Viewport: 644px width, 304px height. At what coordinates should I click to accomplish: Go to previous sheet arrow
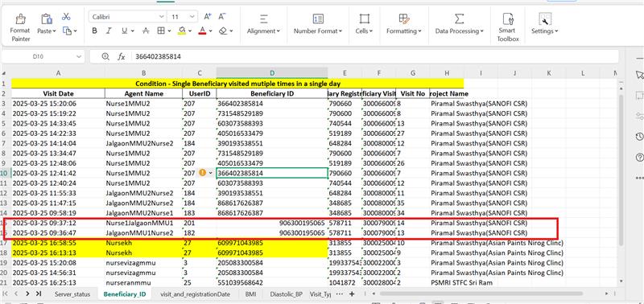16,294
